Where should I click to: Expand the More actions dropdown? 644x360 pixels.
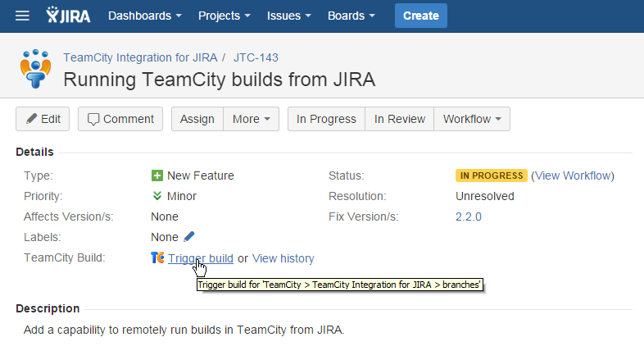[251, 119]
